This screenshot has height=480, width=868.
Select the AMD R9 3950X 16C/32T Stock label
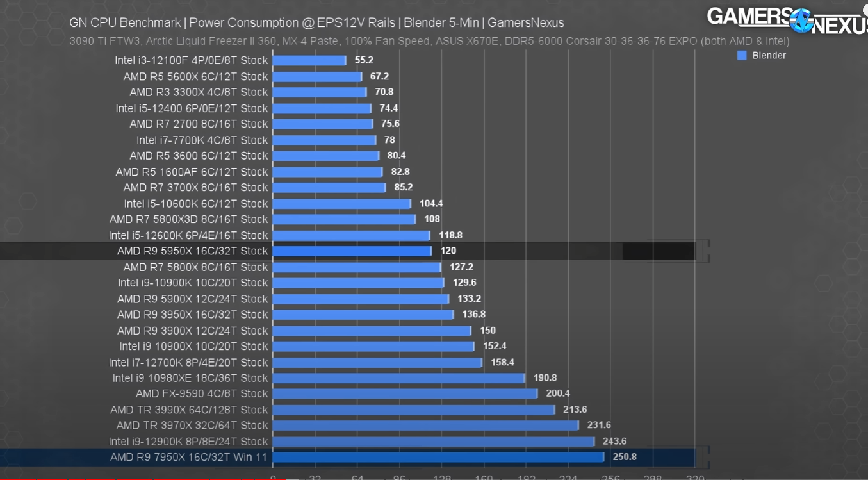pyautogui.click(x=192, y=314)
